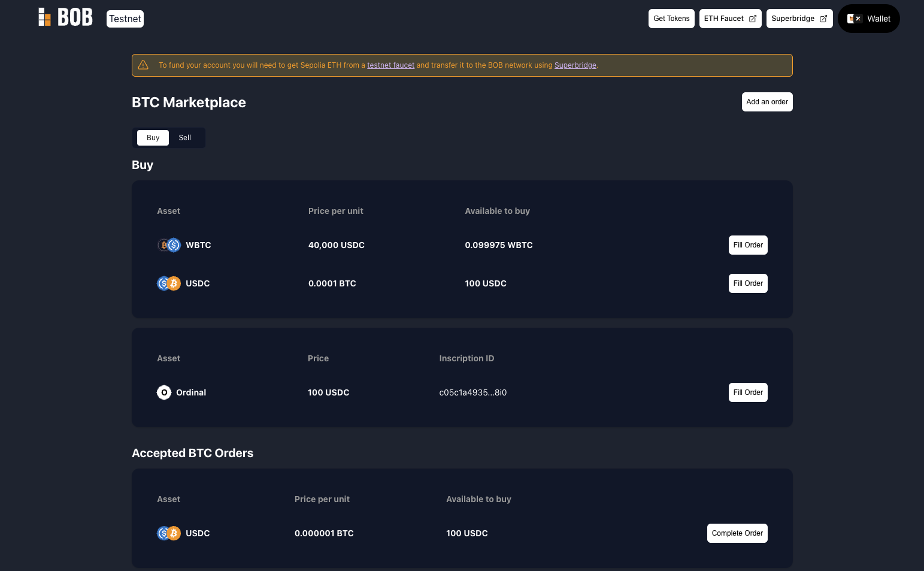The image size is (924, 571).
Task: Click USDC pair icon in the Accepted BTC Orders row
Action: (x=169, y=533)
